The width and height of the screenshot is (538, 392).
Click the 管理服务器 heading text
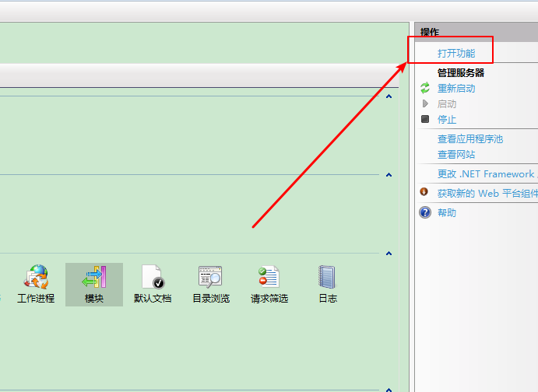(x=461, y=72)
